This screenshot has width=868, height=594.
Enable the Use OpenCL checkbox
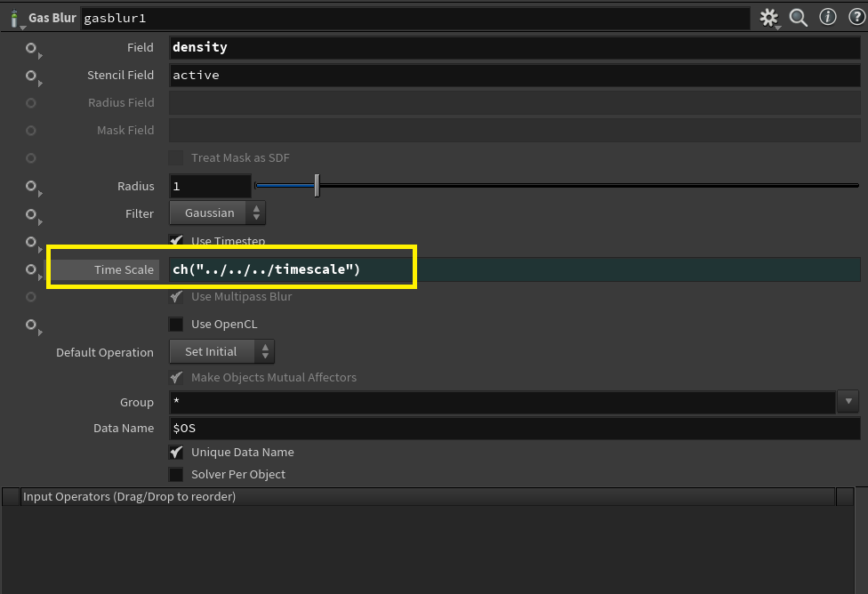pos(176,325)
